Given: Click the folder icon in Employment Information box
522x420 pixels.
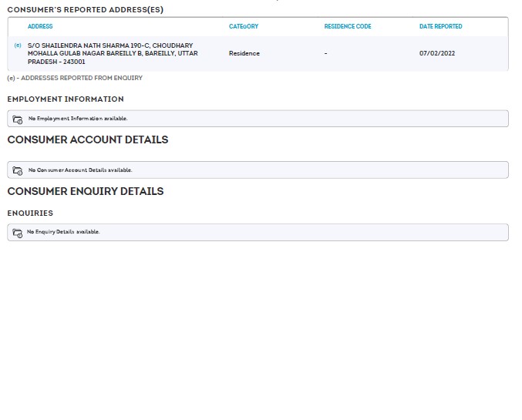Looking at the screenshot, I should [x=18, y=119].
